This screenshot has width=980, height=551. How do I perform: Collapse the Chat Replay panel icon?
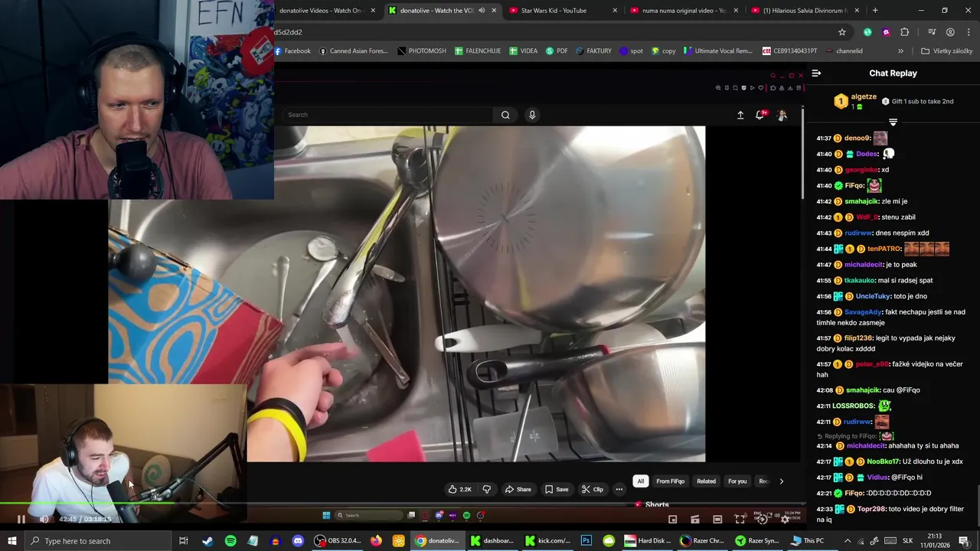tap(816, 73)
